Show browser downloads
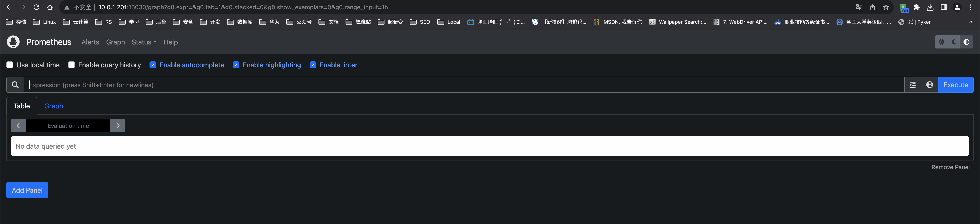Screen dimensions: 980x224 (x=930, y=7)
